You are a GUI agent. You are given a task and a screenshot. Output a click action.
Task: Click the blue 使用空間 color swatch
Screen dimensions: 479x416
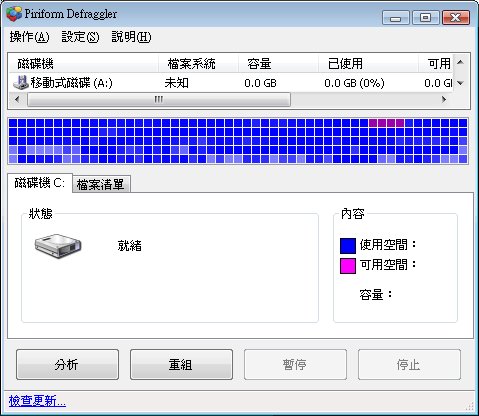(348, 246)
